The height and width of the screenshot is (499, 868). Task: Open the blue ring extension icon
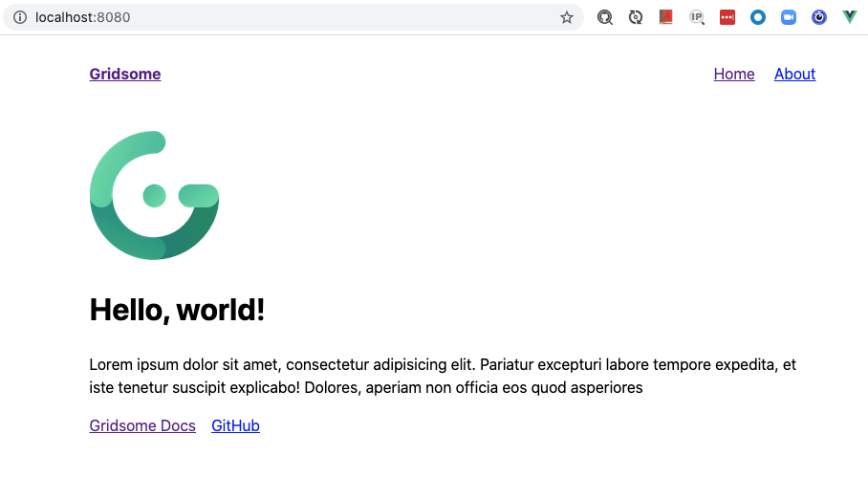pos(758,18)
